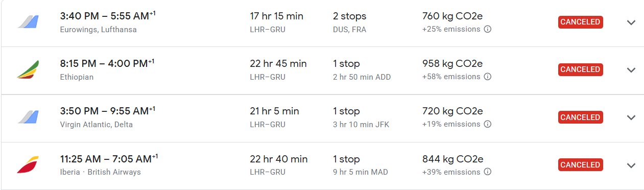Screen dimensions: 644x190
Task: Open emissions info icon for 844 kg flight
Action: coord(487,172)
